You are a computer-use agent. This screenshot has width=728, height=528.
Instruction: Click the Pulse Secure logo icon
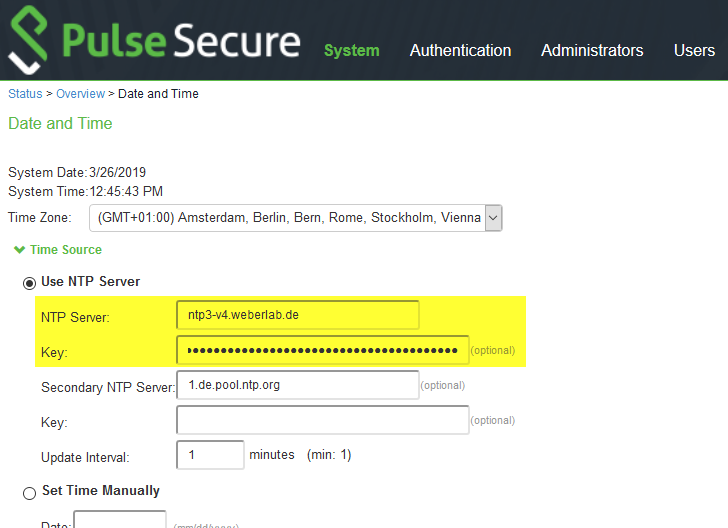28,40
